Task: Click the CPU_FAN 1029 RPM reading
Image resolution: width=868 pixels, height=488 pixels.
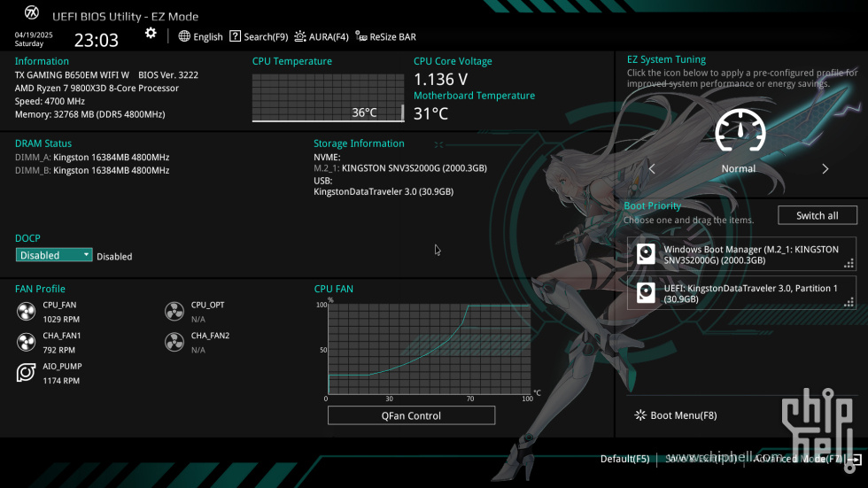Action: pyautogui.click(x=61, y=319)
